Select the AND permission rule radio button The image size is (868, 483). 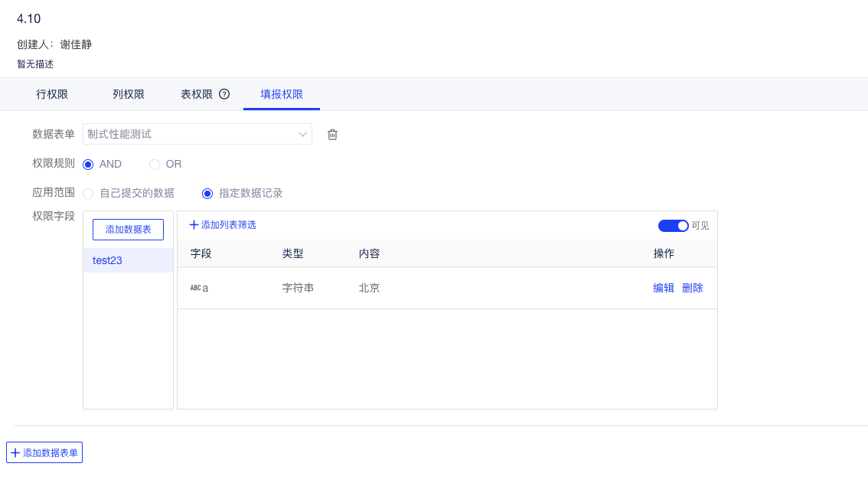pyautogui.click(x=89, y=164)
